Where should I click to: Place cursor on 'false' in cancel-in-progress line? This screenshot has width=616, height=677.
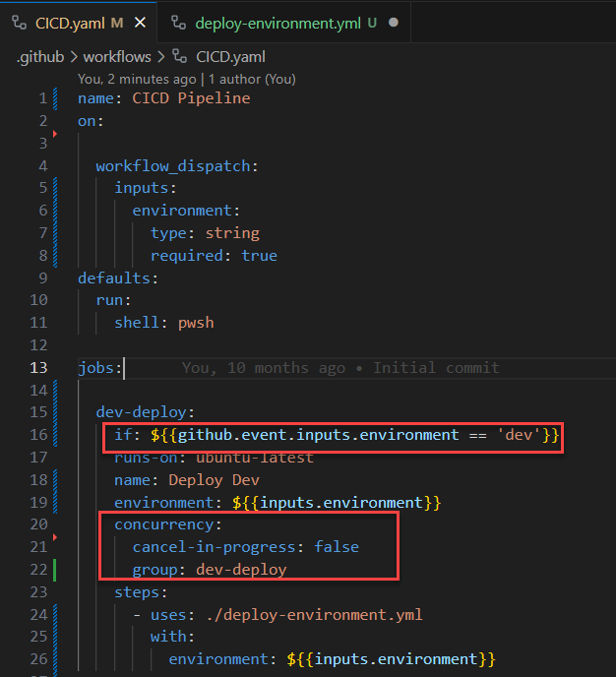[x=337, y=546]
